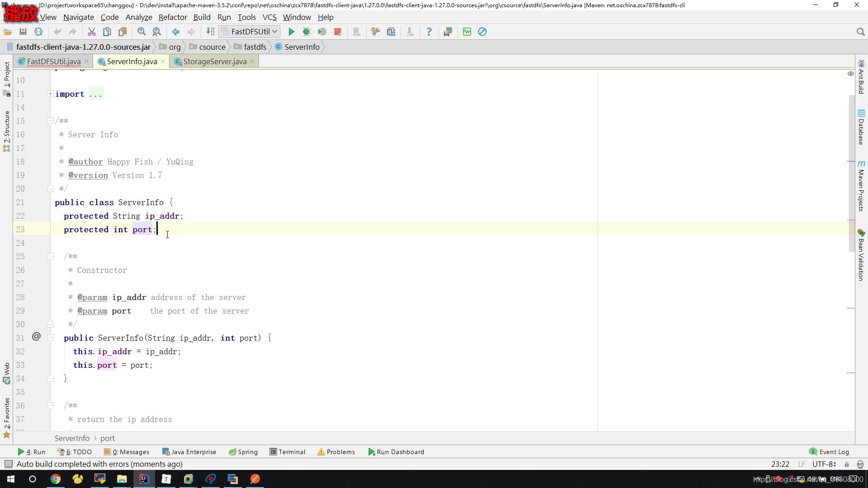Click the blue circle slash toolbar icon
The width and height of the screenshot is (868, 488).
pos(482,32)
